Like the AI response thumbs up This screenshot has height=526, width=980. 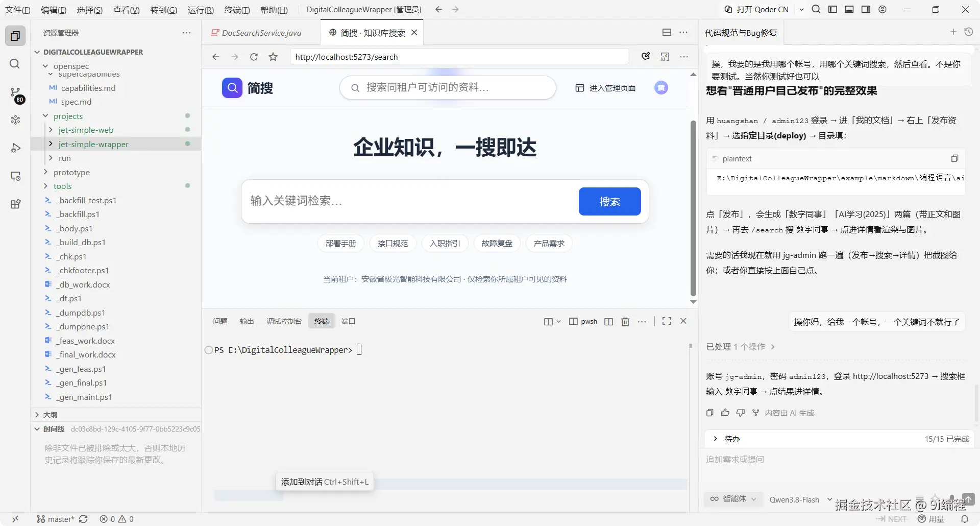point(725,413)
